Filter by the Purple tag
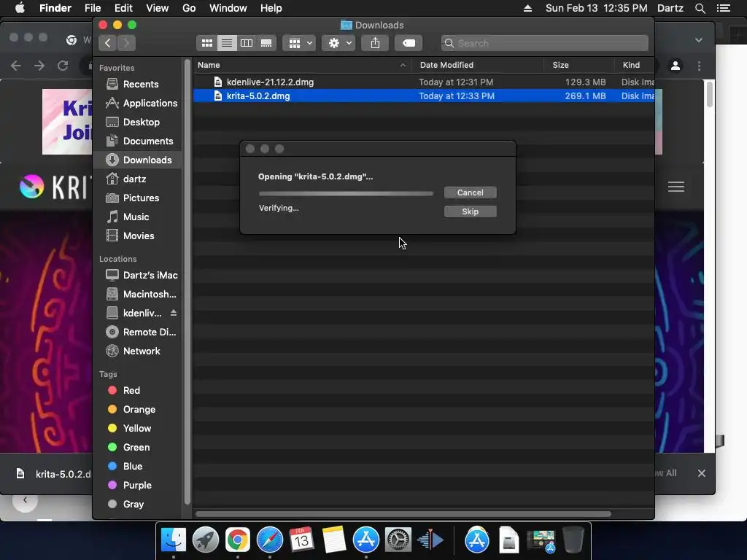Viewport: 747px width, 560px height. tap(138, 485)
